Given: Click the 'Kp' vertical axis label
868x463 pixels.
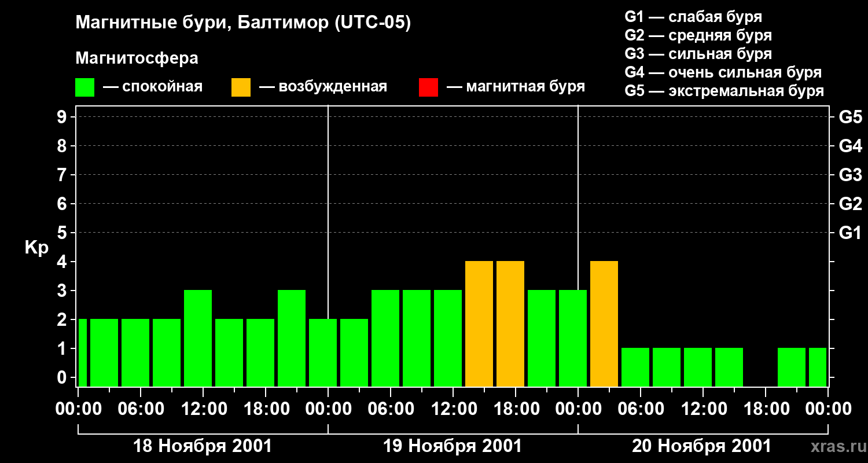Looking at the screenshot, I should click(36, 248).
